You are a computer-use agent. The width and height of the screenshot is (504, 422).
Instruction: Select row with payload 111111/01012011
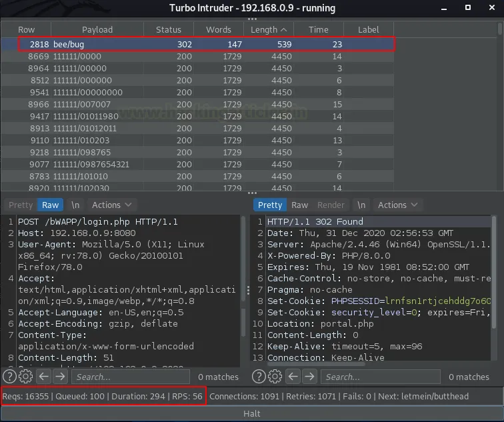[197, 128]
